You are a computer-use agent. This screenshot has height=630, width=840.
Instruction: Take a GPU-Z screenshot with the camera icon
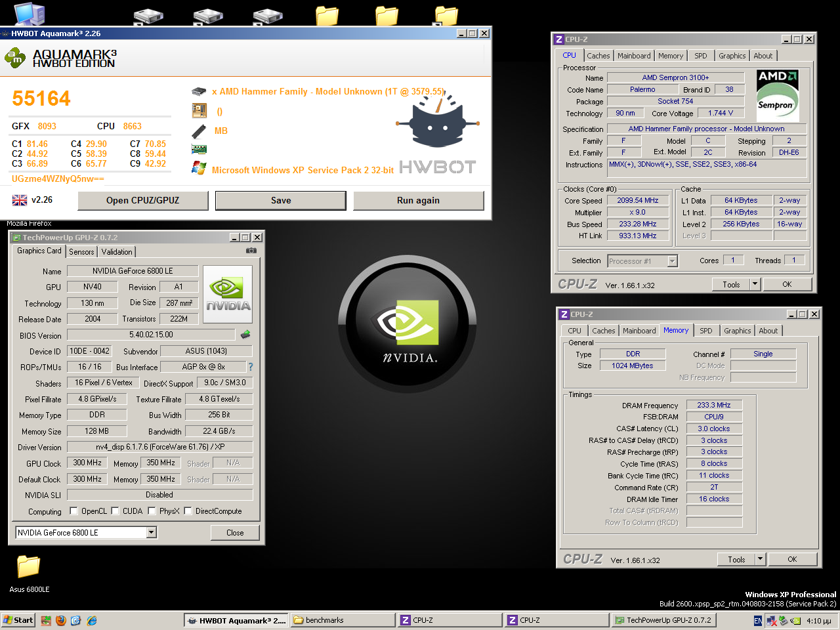251,251
